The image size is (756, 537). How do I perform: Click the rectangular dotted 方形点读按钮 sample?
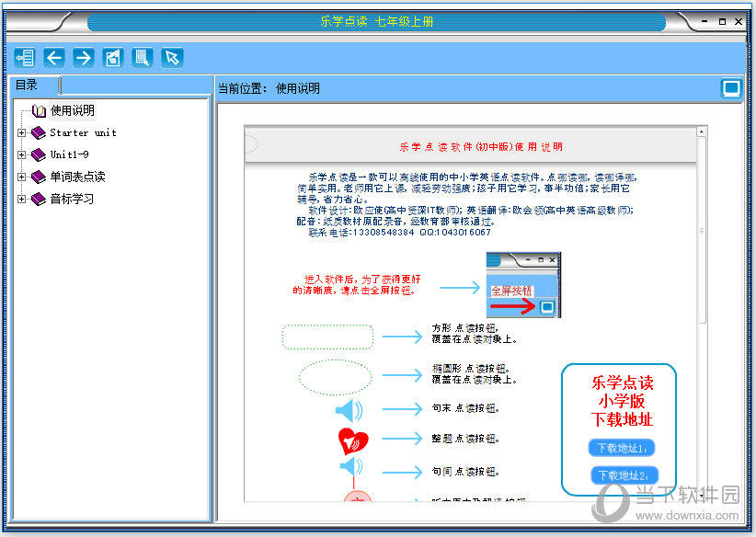327,337
